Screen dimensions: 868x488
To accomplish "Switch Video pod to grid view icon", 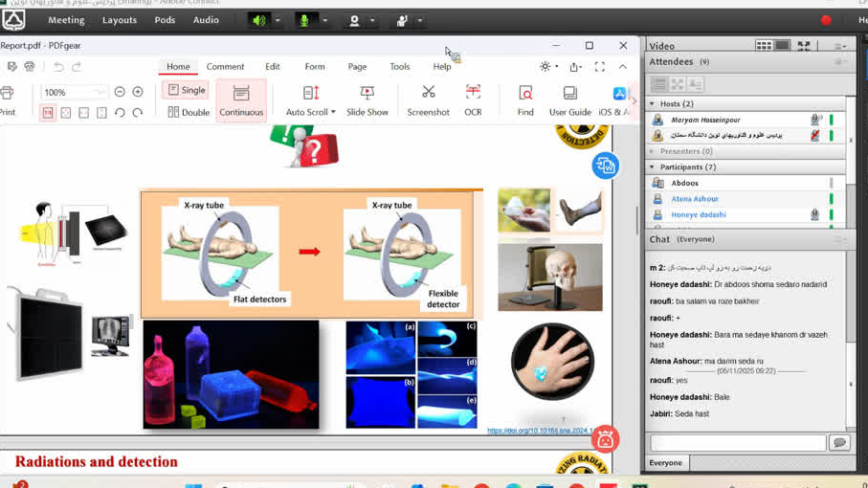I will tap(764, 45).
